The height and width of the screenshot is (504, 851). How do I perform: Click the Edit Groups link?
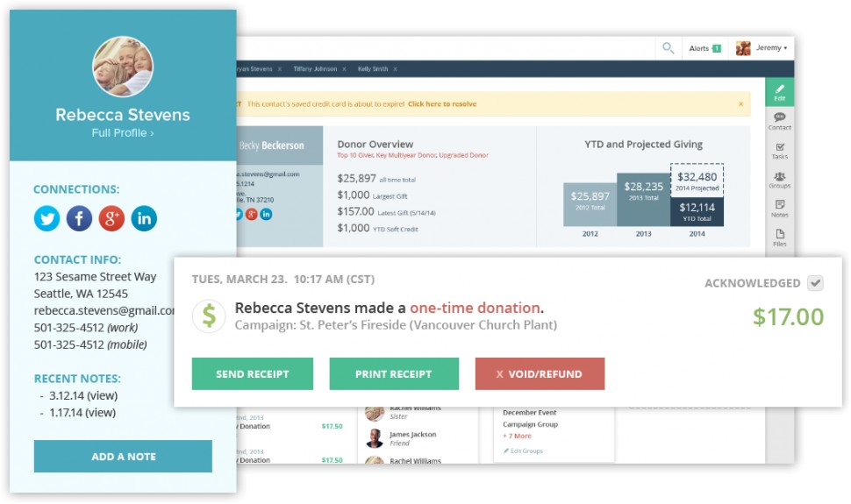(x=523, y=451)
